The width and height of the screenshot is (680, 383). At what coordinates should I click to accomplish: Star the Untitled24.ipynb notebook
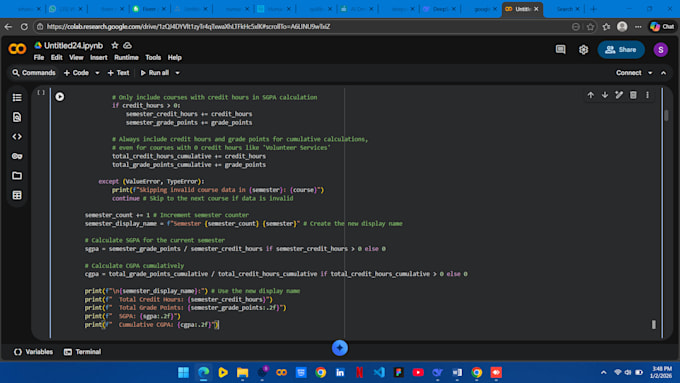point(115,45)
